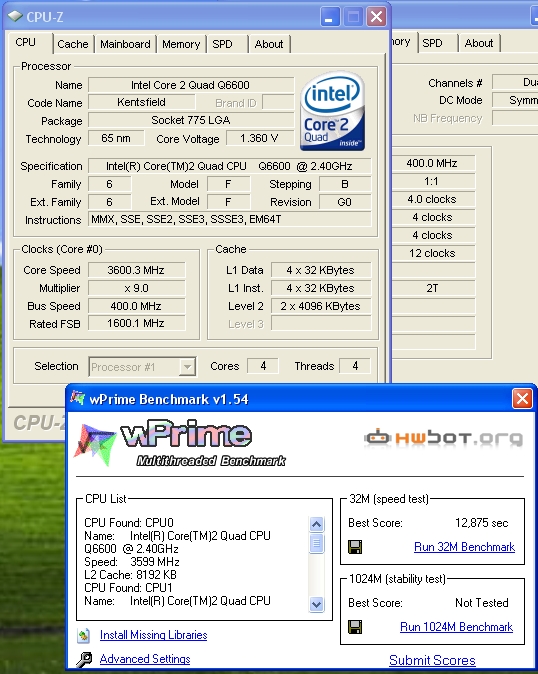Click the Core Speed 3600.3 MHz value

pos(136,270)
